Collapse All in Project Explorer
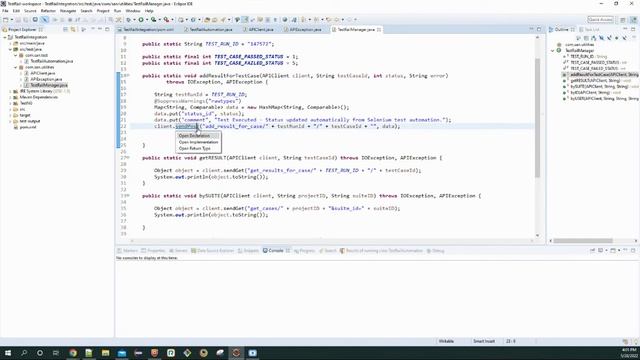640x360 pixels. (65, 29)
